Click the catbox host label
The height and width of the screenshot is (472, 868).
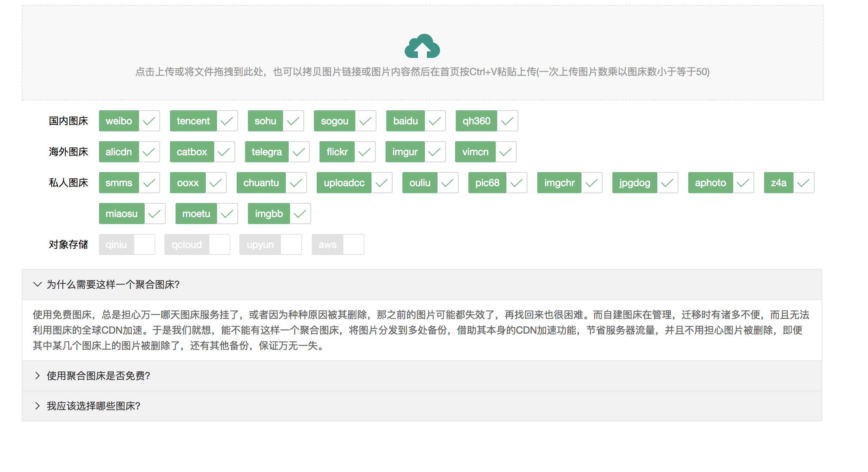tap(192, 152)
